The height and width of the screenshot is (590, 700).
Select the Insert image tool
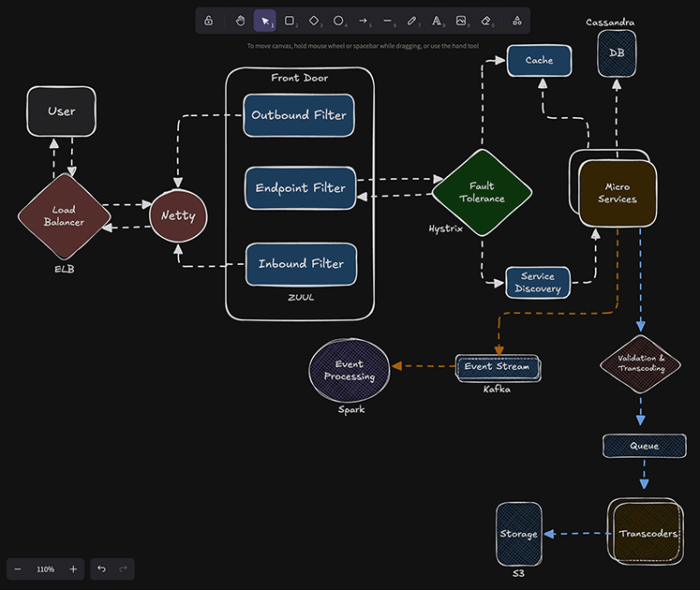461,21
